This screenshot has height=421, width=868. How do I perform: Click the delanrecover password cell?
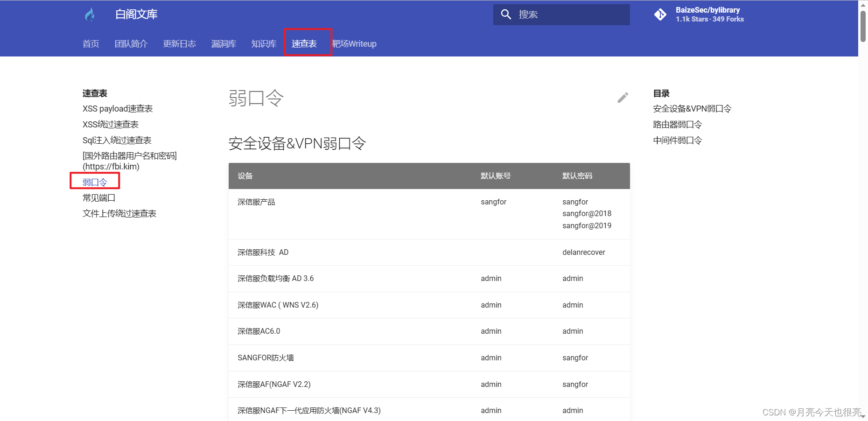pos(584,253)
